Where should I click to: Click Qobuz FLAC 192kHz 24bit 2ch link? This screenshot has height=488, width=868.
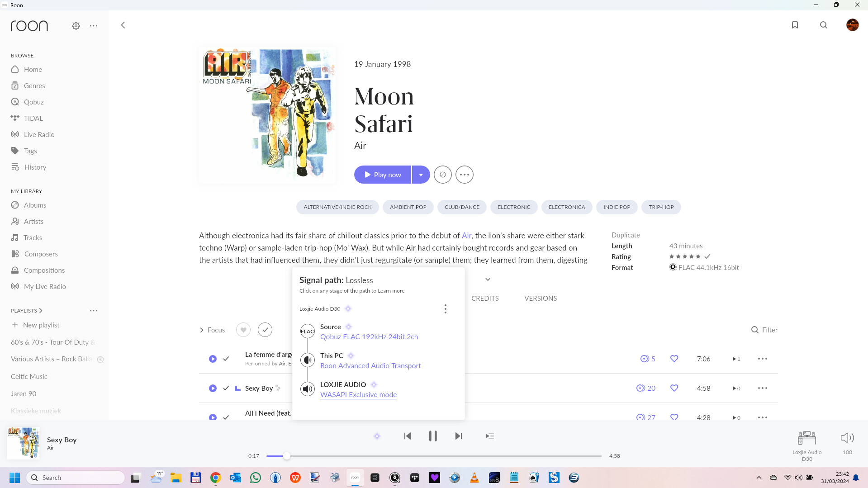[x=369, y=337]
